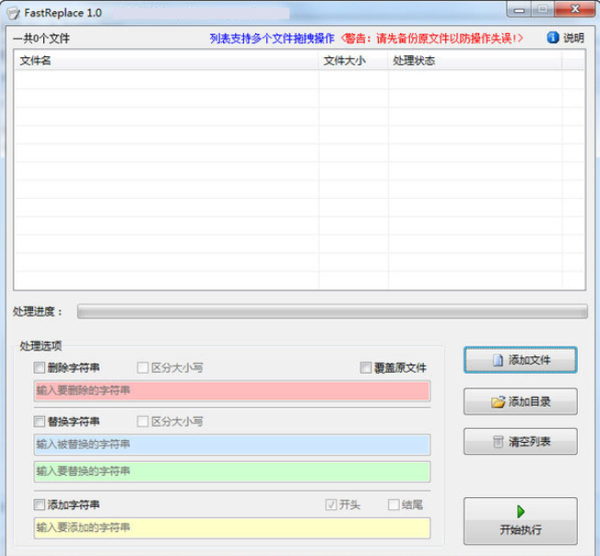This screenshot has width=600, height=556.
Task: Check the 添加字符串 option
Action: click(40, 505)
